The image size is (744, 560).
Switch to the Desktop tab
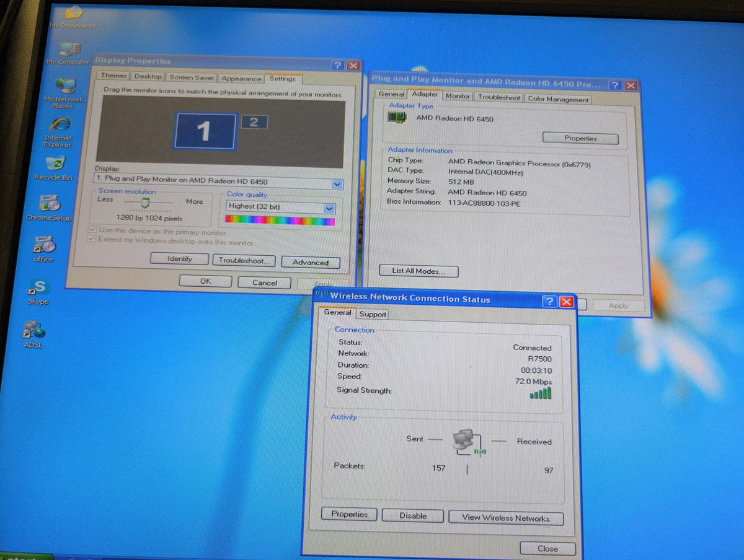(148, 76)
